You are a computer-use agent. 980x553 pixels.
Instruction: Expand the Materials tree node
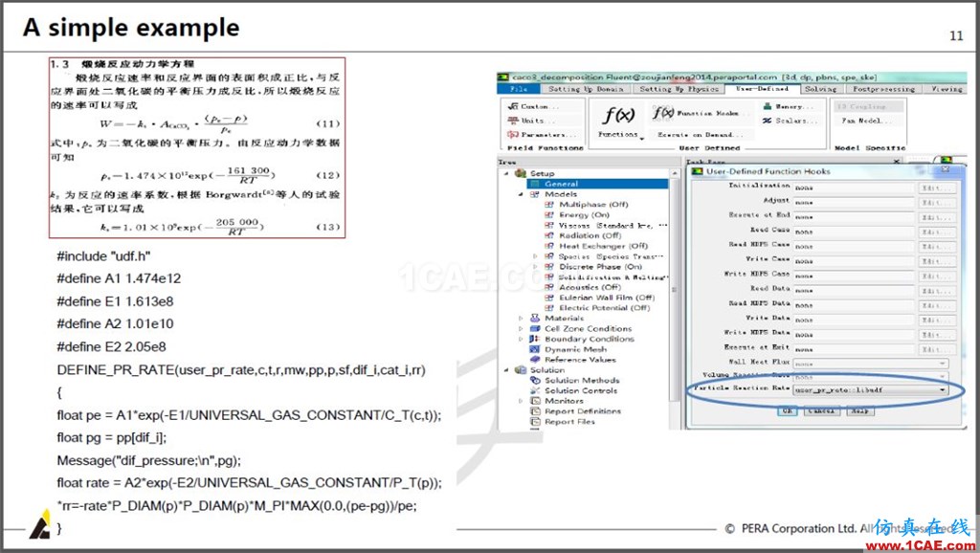click(x=520, y=318)
